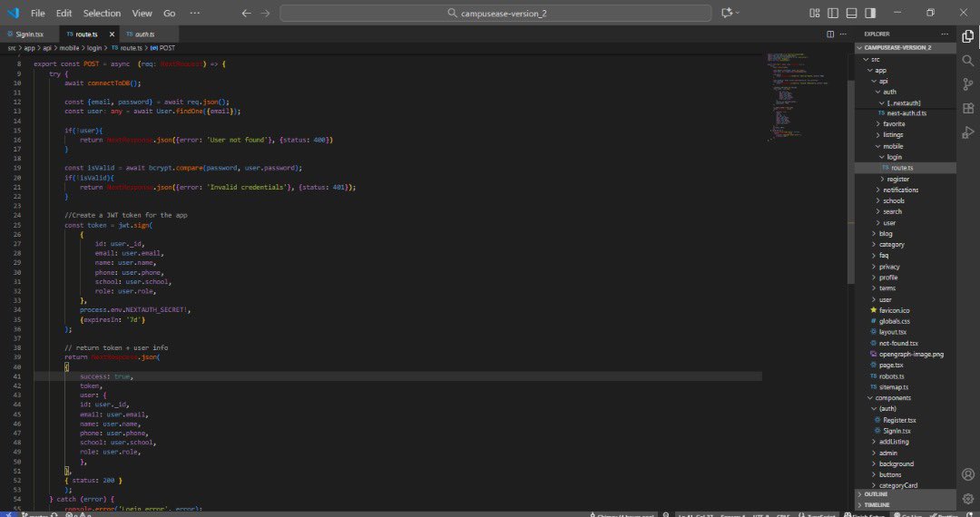This screenshot has height=517, width=980.
Task: Open opengraph-image.png in Explorer
Action: (906, 354)
